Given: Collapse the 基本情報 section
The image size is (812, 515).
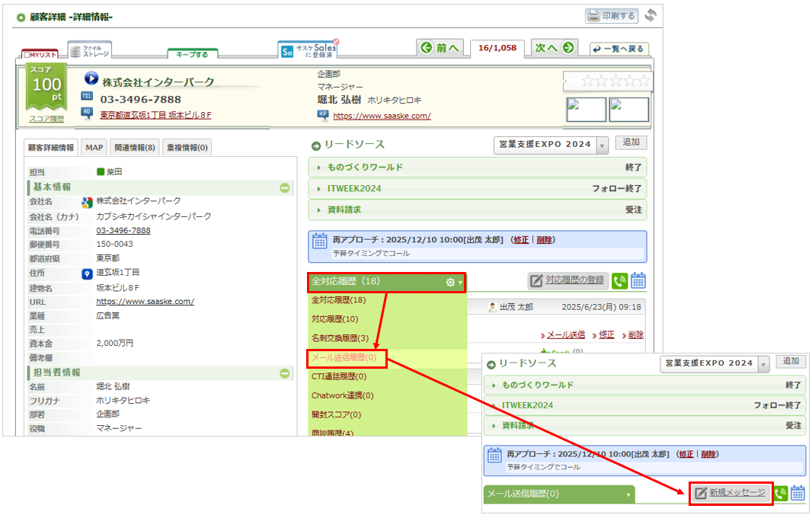Looking at the screenshot, I should point(284,187).
